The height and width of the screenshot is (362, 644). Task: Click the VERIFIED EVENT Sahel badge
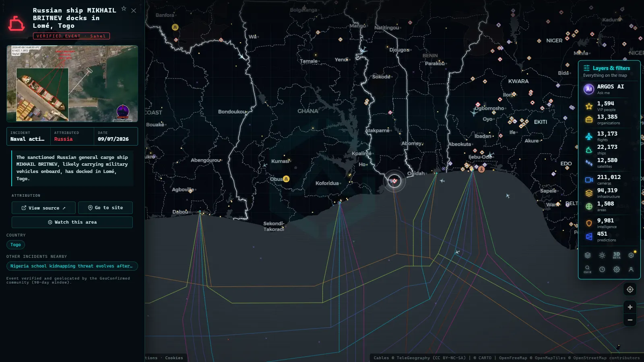(x=71, y=36)
